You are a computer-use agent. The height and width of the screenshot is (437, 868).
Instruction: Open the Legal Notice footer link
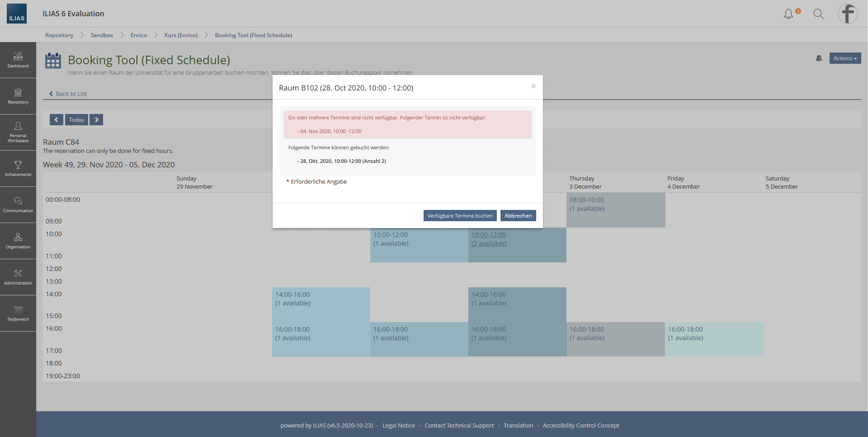[398, 425]
